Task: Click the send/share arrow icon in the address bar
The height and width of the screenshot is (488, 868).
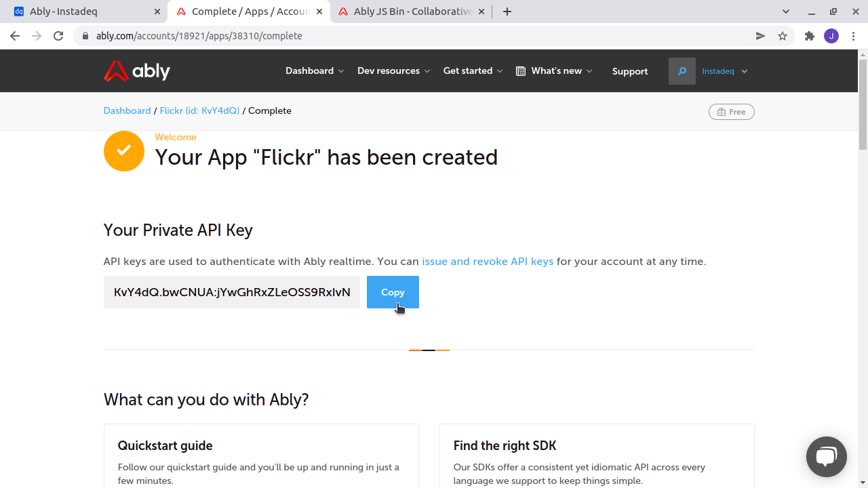Action: 761,36
